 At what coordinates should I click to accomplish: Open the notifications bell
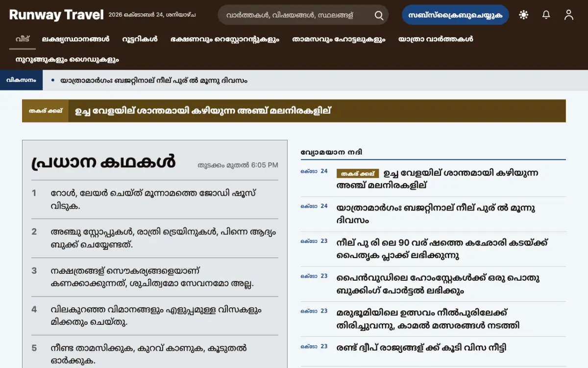pos(546,15)
